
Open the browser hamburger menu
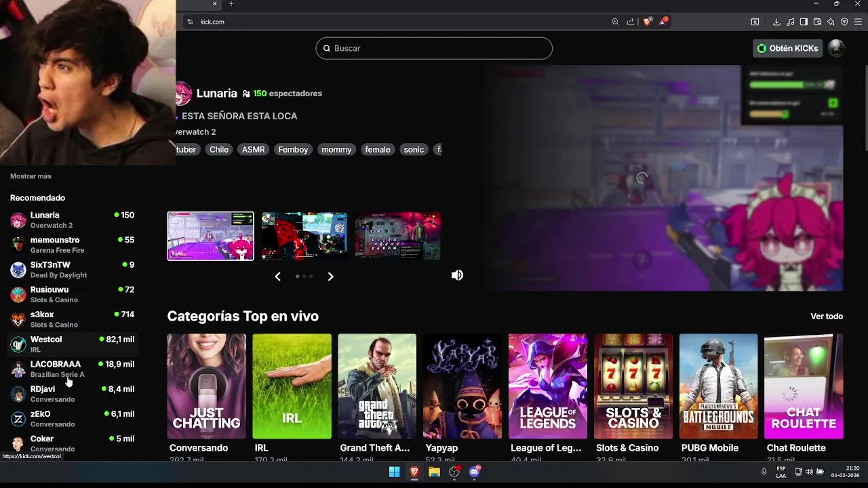(858, 22)
